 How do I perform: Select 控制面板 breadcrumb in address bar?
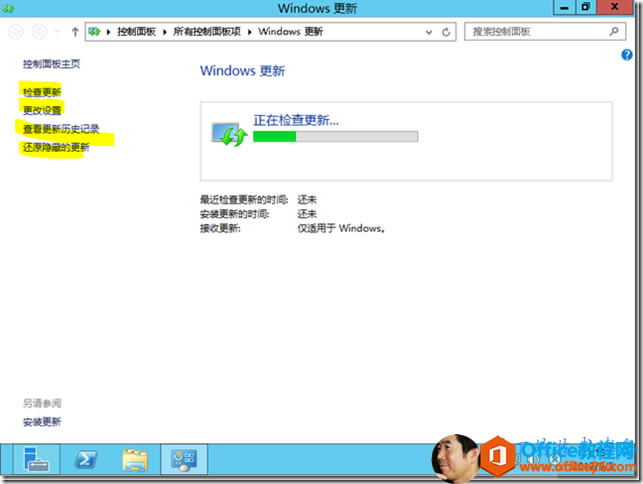pyautogui.click(x=136, y=32)
